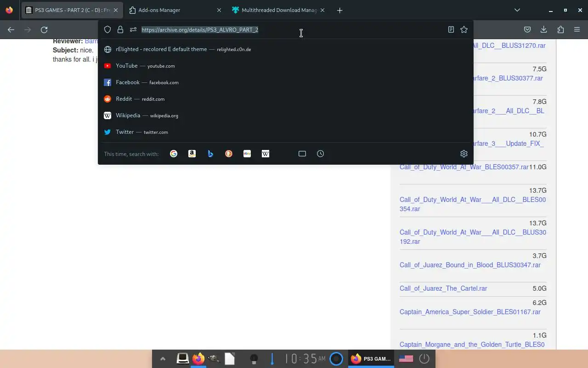This screenshot has height=368, width=588.
Task: Choose the Facebook suggestion
Action: pyautogui.click(x=285, y=82)
